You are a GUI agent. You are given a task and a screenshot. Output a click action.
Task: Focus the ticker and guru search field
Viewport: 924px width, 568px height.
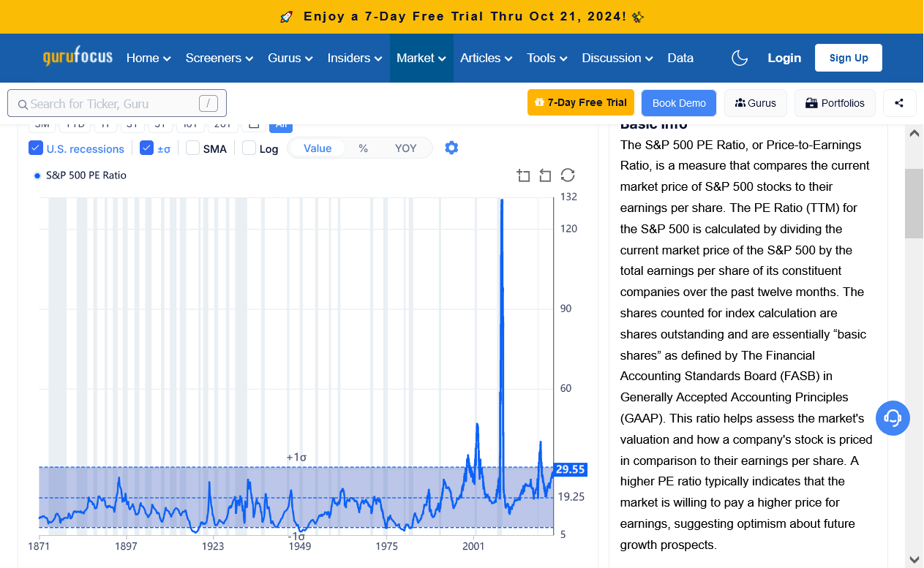coord(117,104)
